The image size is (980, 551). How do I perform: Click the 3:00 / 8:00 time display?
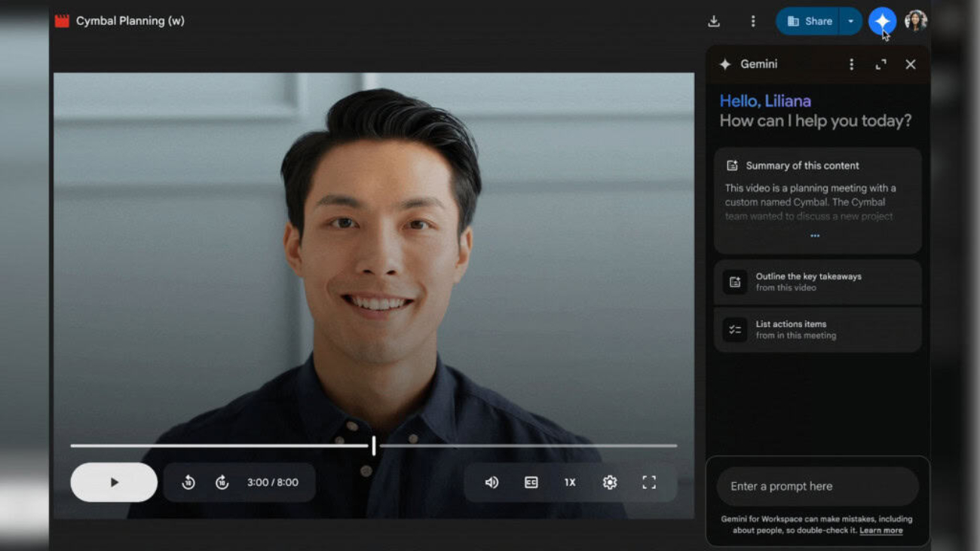tap(273, 482)
